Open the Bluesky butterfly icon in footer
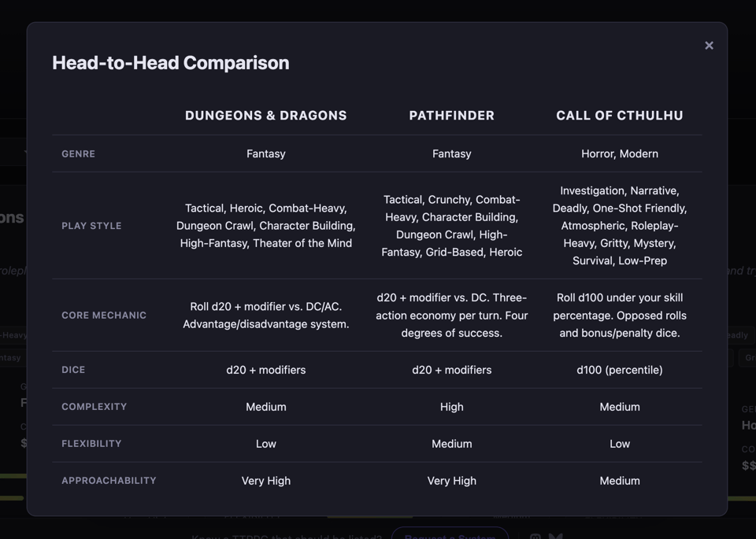Screen dimensions: 756x539 tap(556, 536)
